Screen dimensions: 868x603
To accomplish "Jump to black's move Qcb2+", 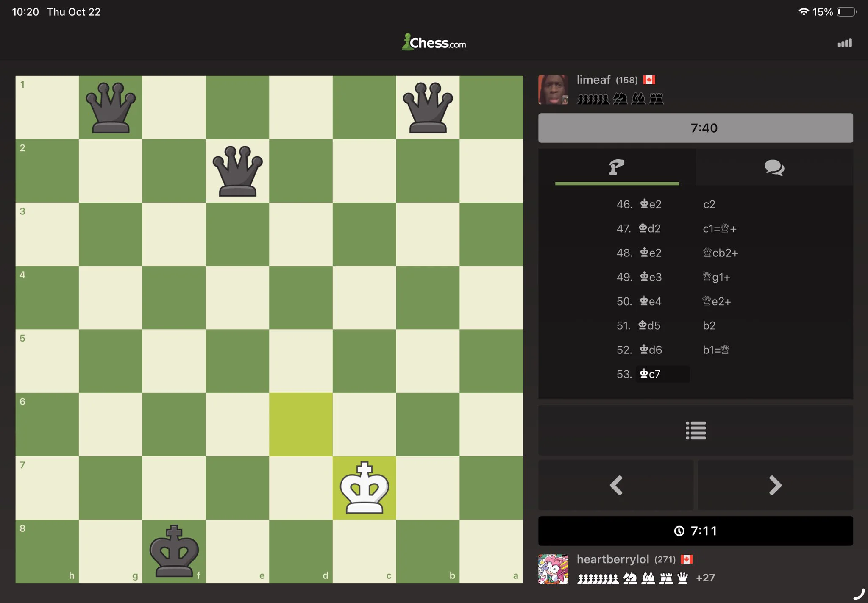I will 721,253.
